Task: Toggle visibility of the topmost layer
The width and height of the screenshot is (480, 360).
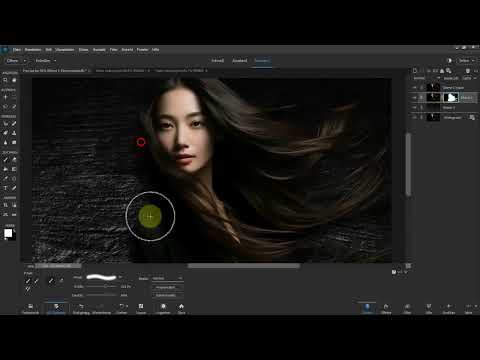Action: click(x=414, y=88)
